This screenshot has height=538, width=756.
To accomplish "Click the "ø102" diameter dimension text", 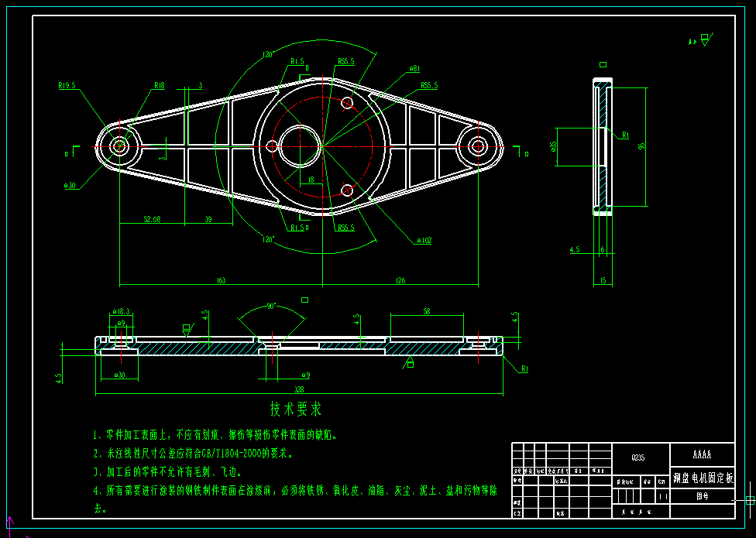I will (424, 240).
